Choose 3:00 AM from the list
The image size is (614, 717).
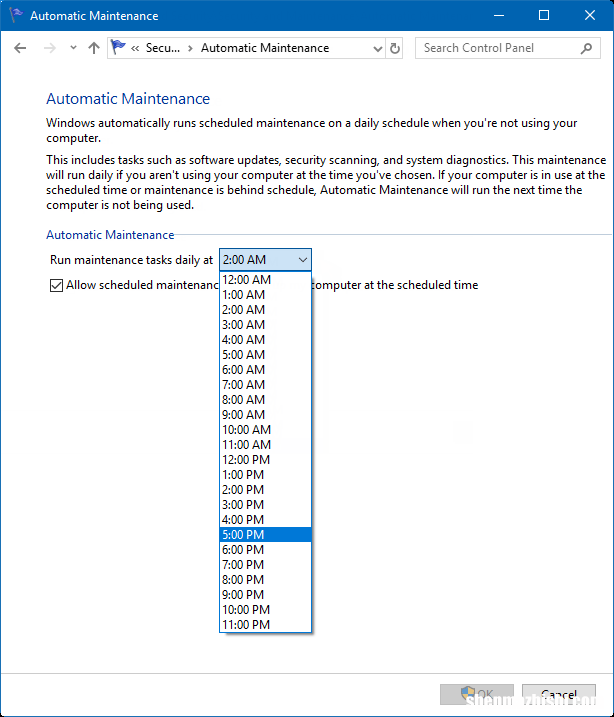pyautogui.click(x=265, y=325)
